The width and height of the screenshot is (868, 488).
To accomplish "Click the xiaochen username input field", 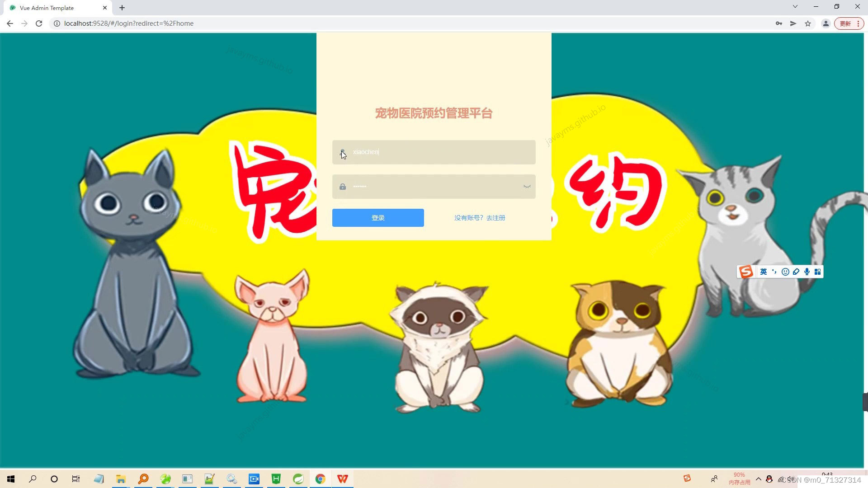I will (x=434, y=152).
